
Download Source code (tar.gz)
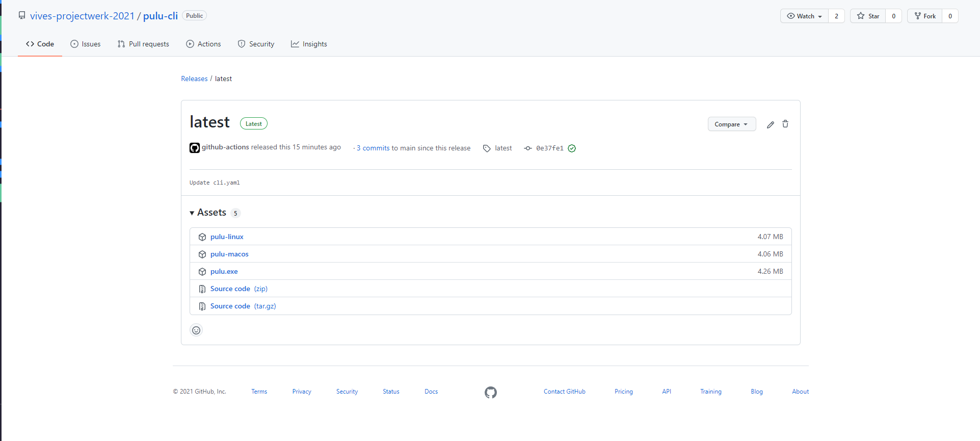(243, 306)
